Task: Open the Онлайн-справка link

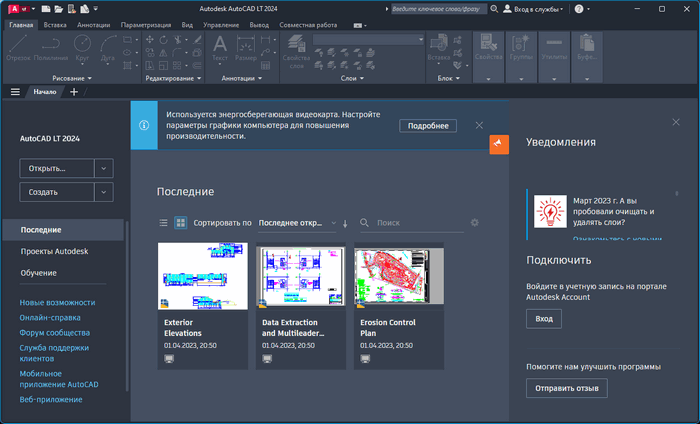Action: point(48,318)
